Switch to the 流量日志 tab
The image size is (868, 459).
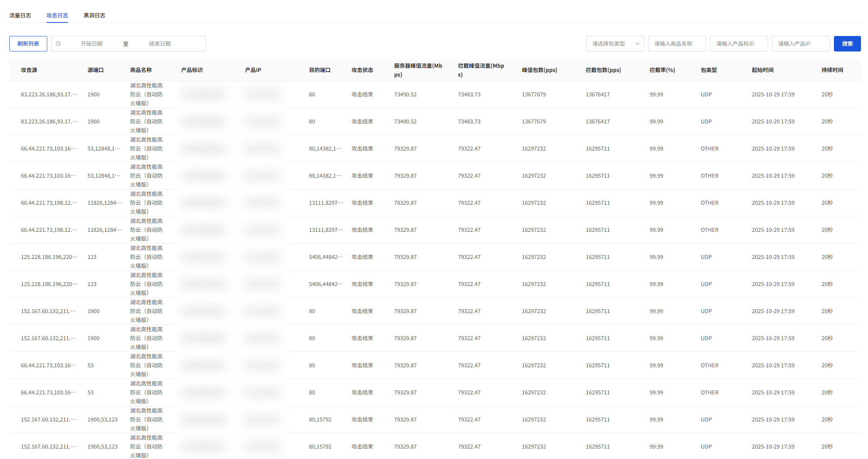pos(20,15)
